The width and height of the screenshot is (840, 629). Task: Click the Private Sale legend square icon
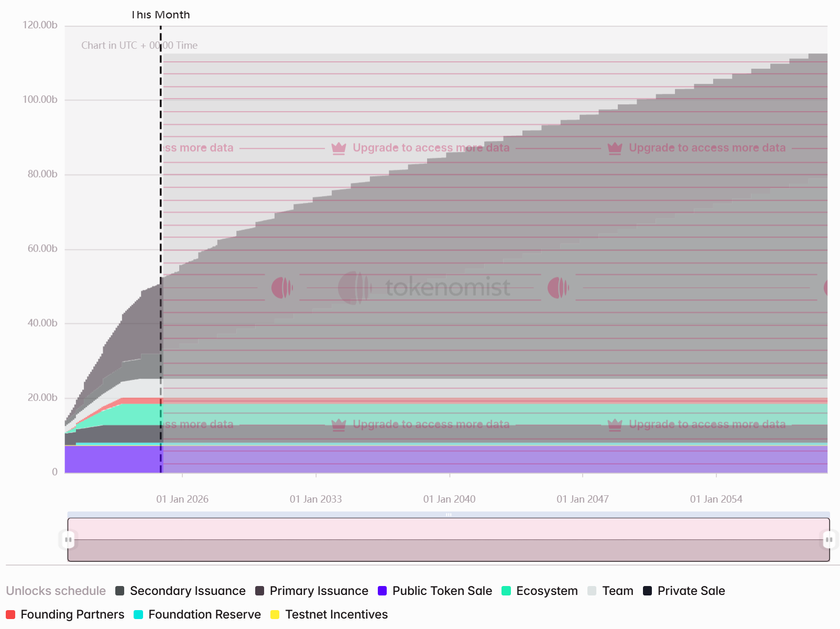(648, 591)
